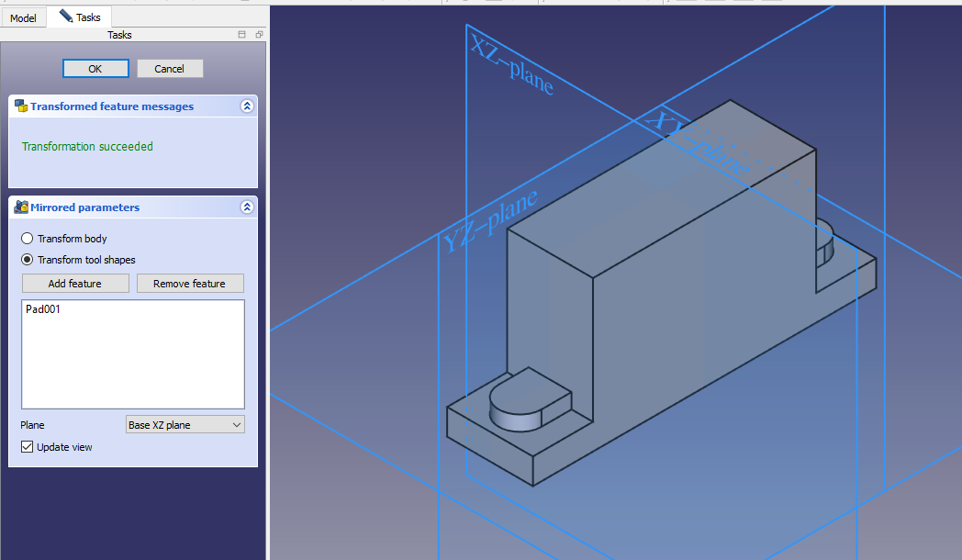Click the YZ-plane label in the viewport
This screenshot has width=962, height=560.
tap(490, 222)
